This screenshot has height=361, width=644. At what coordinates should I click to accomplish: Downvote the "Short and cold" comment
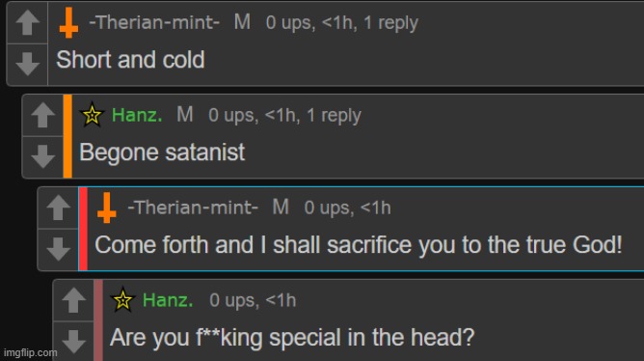tap(28, 64)
